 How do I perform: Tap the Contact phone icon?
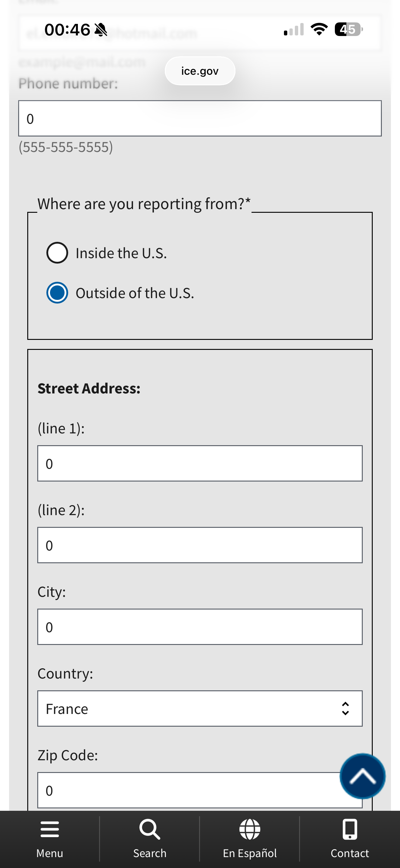[350, 830]
